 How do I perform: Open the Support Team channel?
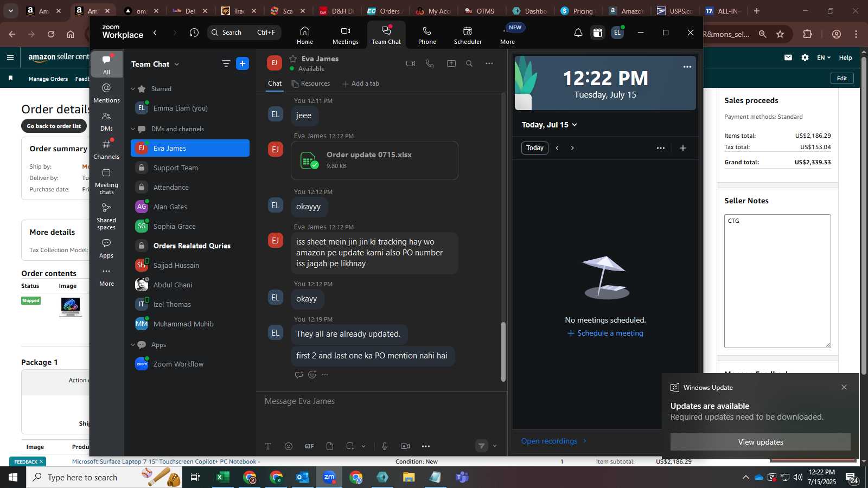190,168
